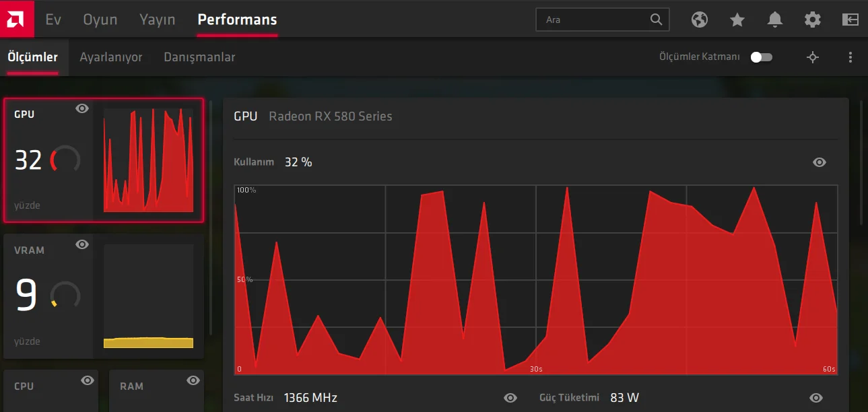Open the Ayarlanıyor sub-tab

click(111, 57)
